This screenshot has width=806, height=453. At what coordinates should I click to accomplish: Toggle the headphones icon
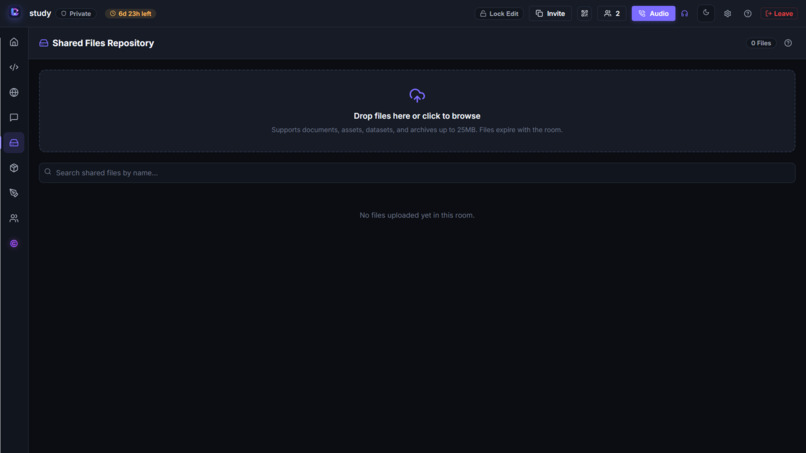tap(685, 13)
